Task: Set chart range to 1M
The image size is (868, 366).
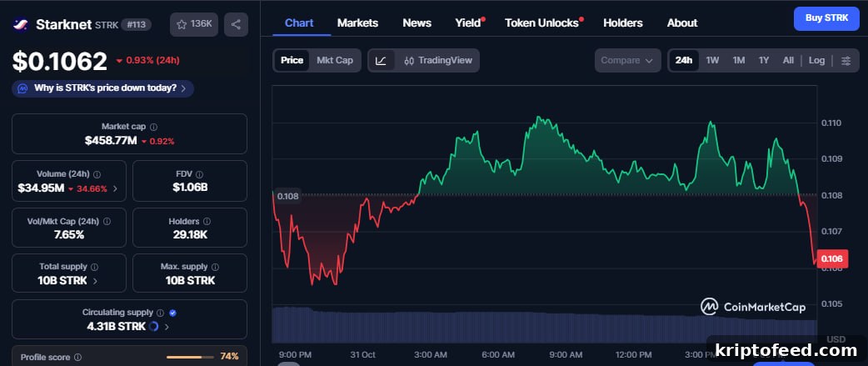Action: coord(738,60)
